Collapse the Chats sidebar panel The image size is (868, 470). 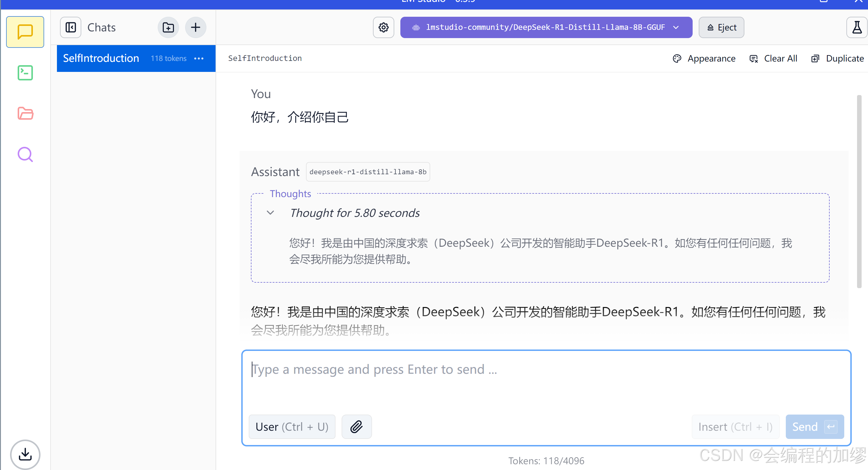70,27
